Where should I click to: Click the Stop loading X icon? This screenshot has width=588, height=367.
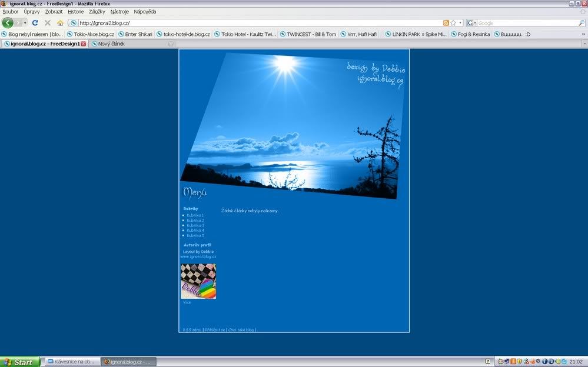(48, 23)
